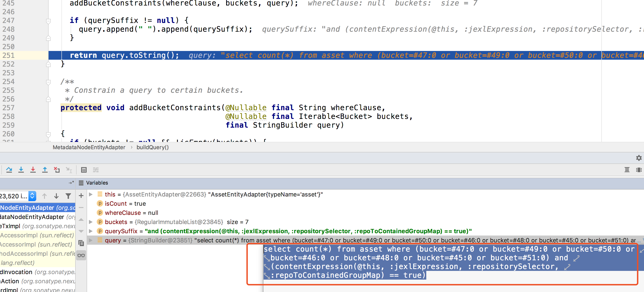Click the Step Over debugger icon

[9, 170]
